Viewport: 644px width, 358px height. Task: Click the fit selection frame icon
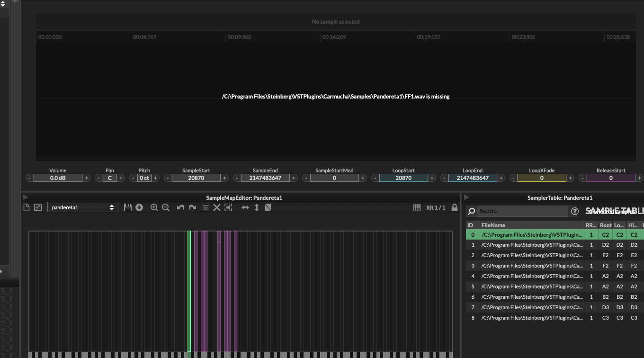coord(228,207)
